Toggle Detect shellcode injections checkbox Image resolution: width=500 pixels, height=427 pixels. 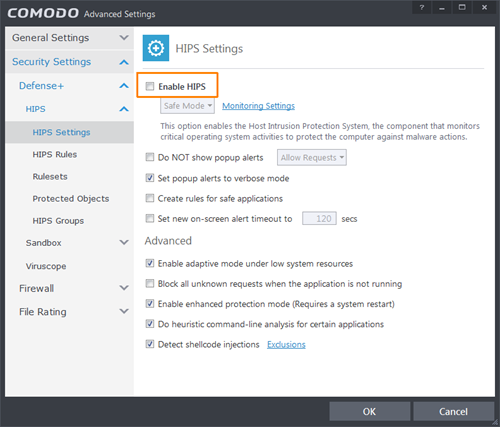[x=150, y=344]
